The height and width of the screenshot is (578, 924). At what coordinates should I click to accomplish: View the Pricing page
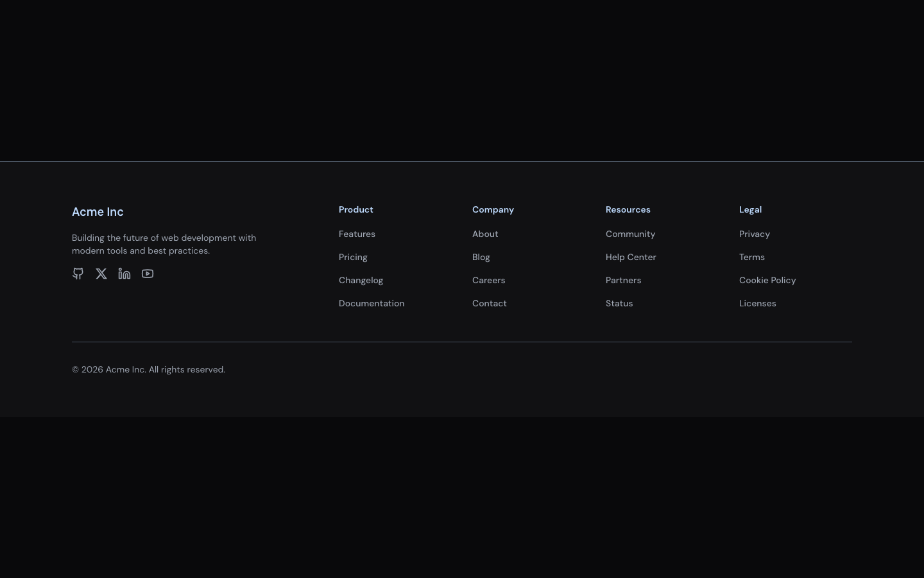(x=353, y=257)
